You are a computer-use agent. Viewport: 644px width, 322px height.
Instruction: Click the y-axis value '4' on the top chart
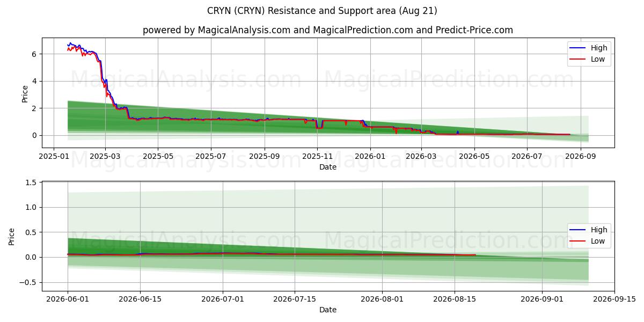pos(34,82)
